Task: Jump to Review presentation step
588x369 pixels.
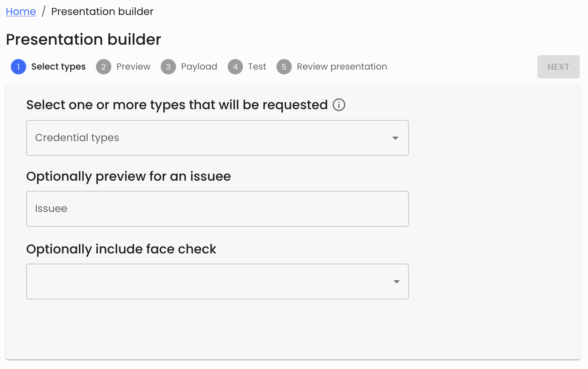Action: 342,67
